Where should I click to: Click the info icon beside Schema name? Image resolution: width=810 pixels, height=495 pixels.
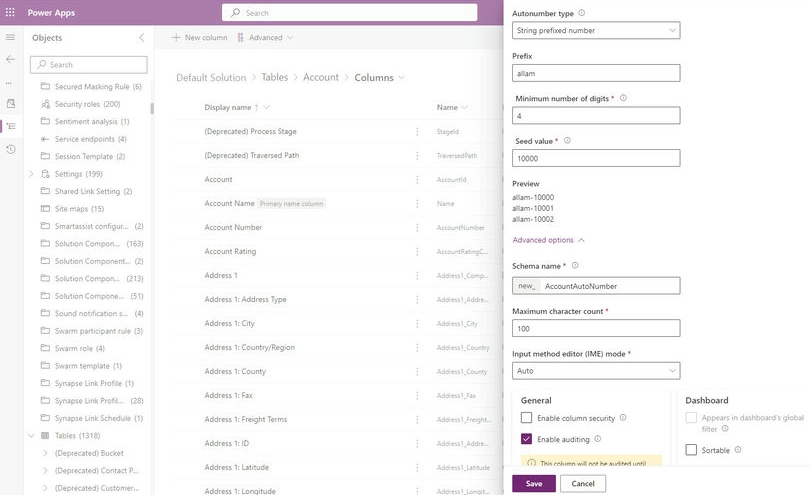(575, 266)
